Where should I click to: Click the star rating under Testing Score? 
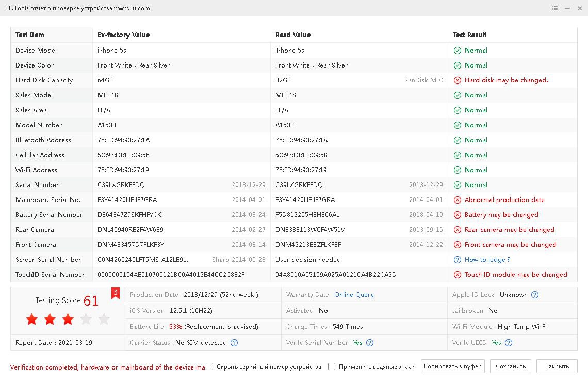coord(68,320)
